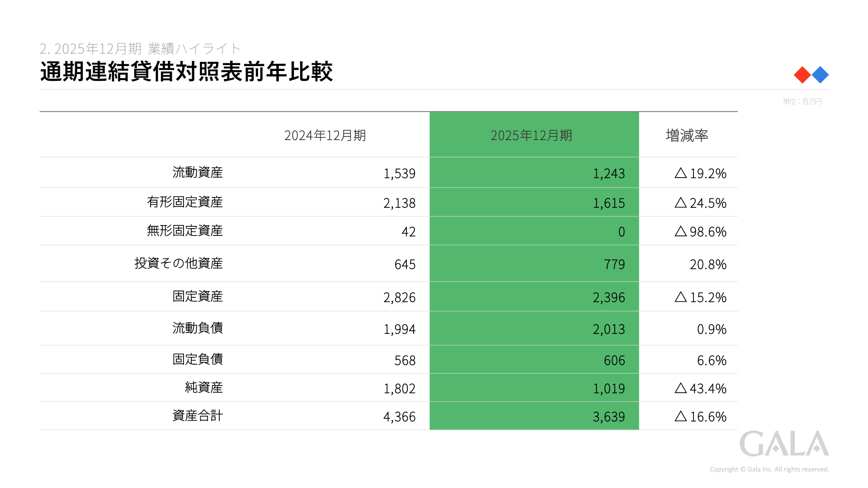Click the 2024年12月期 column header
The width and height of the screenshot is (868, 488).
tap(325, 135)
